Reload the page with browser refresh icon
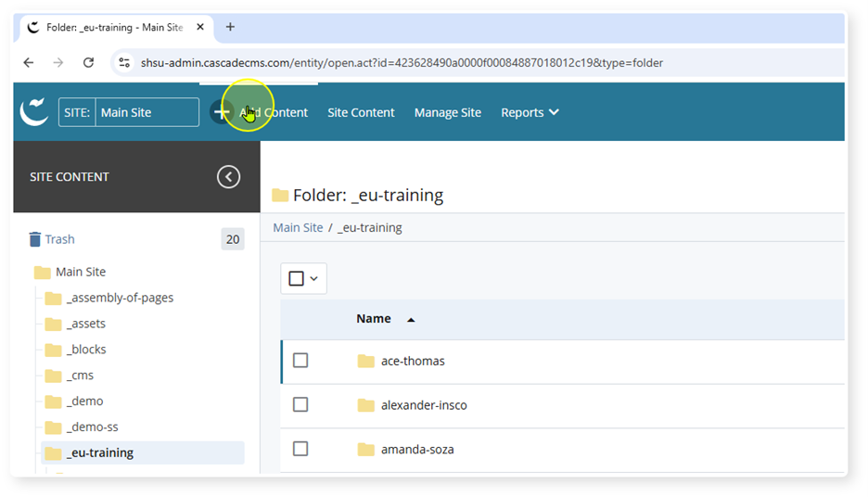868x497 pixels. 88,63
